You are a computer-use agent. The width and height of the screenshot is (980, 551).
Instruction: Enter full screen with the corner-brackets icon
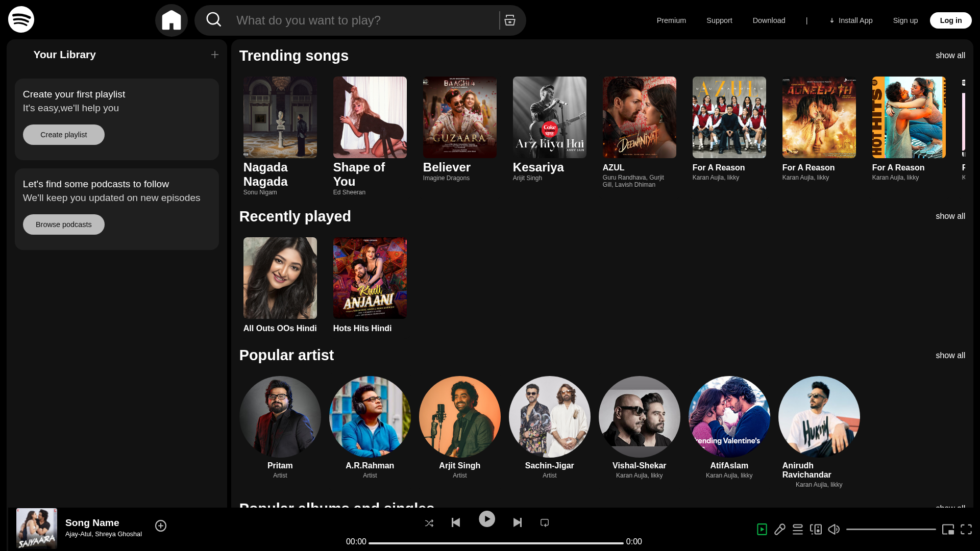[966, 530]
